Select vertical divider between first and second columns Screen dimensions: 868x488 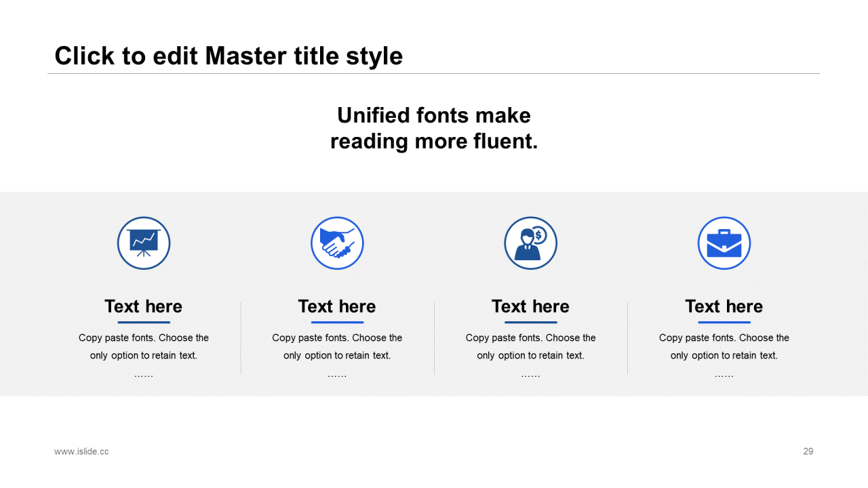coord(241,338)
